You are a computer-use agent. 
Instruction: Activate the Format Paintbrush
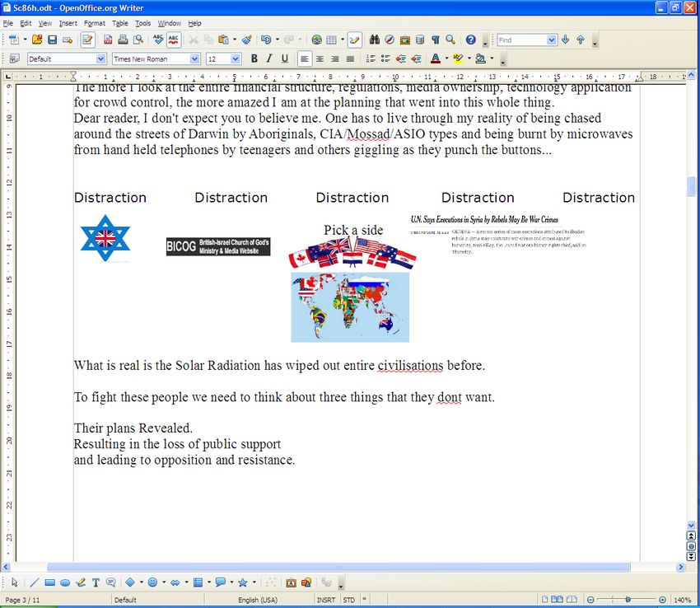[x=247, y=40]
